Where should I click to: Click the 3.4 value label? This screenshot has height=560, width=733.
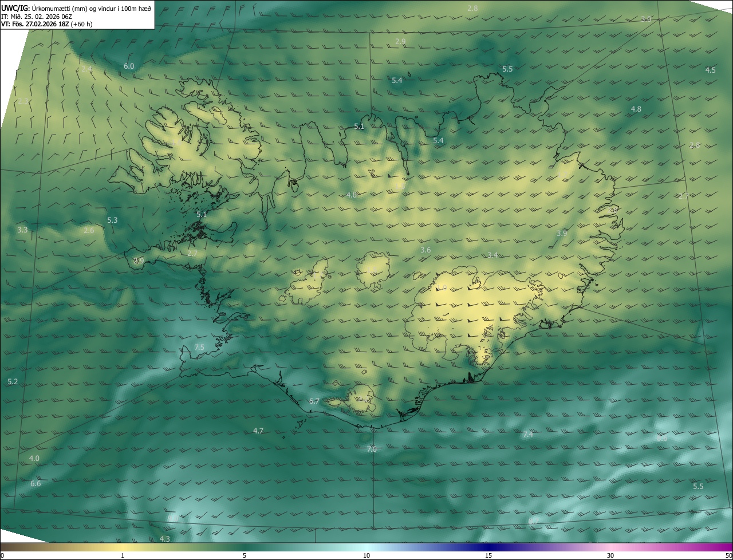tap(492, 255)
